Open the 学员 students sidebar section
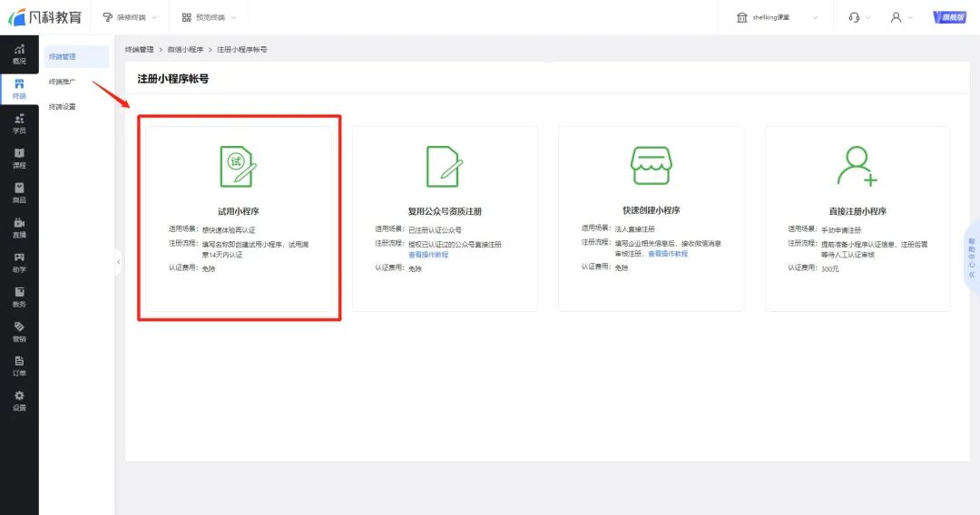 click(x=19, y=123)
